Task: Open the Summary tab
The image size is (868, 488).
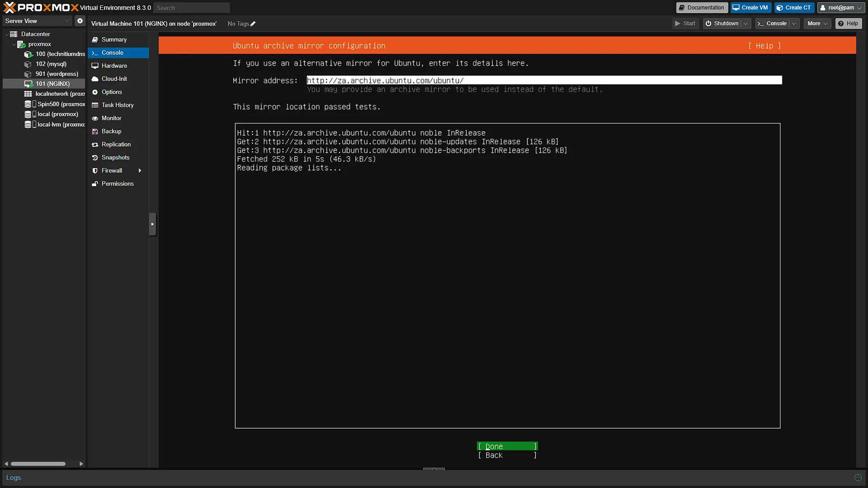Action: pyautogui.click(x=118, y=40)
